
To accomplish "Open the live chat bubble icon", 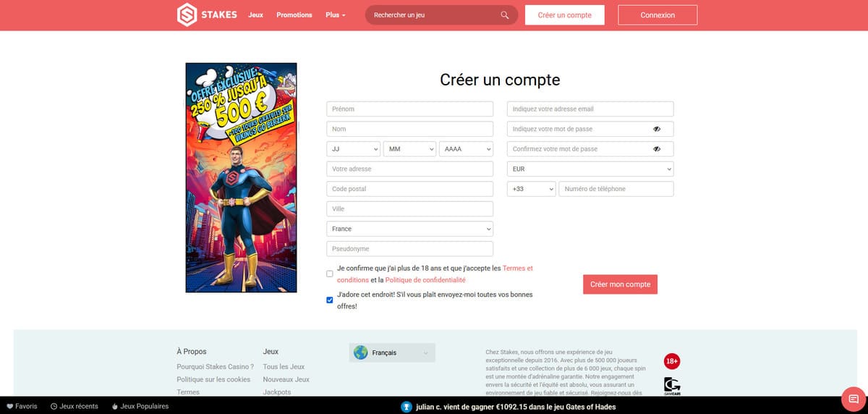I will [854, 399].
